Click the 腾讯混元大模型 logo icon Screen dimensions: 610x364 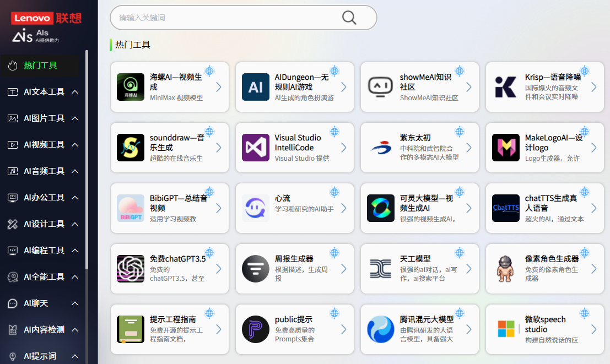point(381,329)
